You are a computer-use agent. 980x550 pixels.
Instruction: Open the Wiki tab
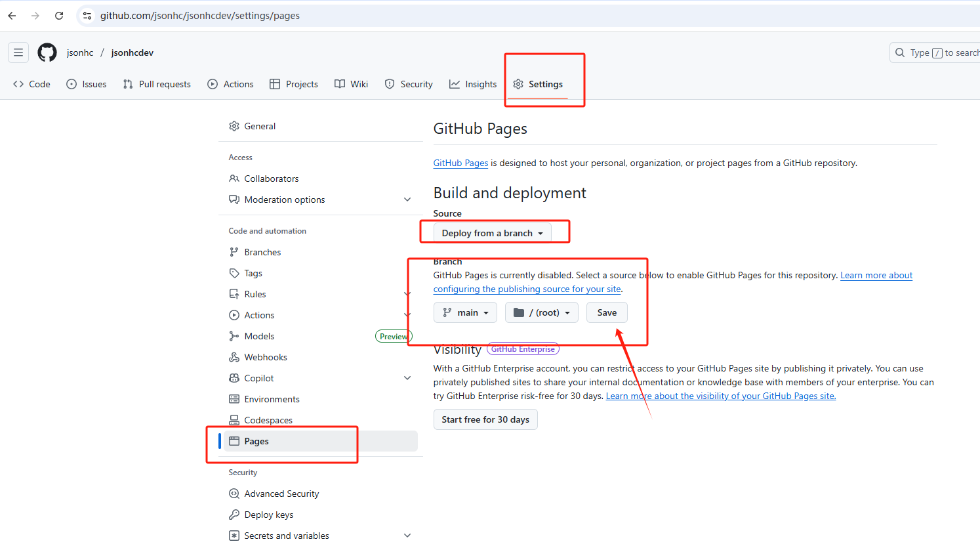coord(351,84)
